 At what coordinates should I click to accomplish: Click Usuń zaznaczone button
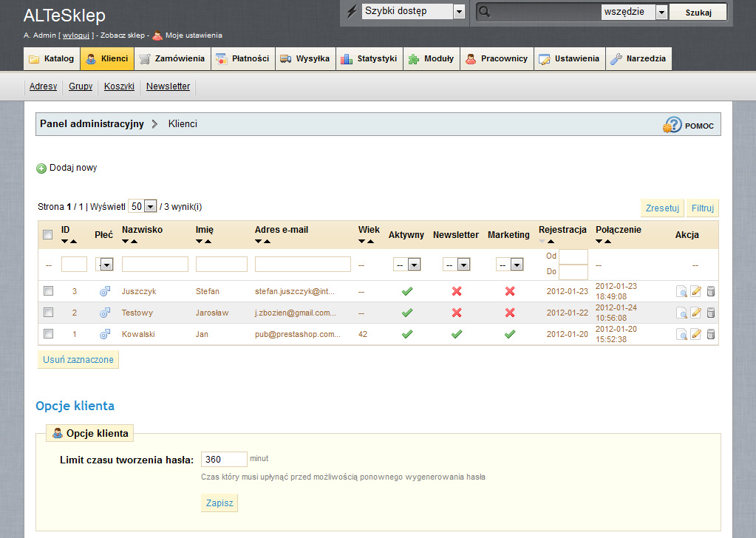coord(78,360)
